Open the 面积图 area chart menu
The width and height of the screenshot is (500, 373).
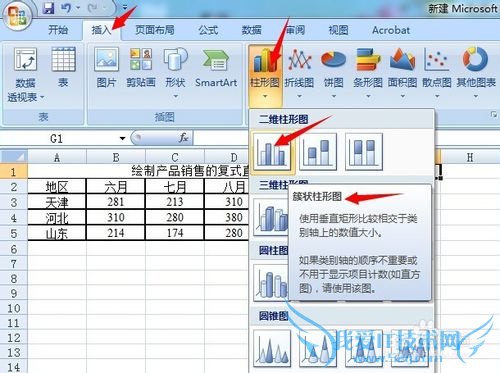(x=403, y=73)
